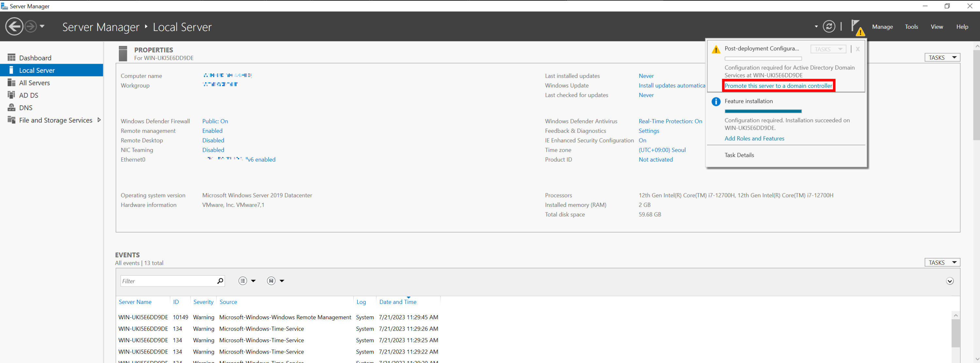Select the Windows Remote Management warning event row
980x363 pixels.
(278, 317)
